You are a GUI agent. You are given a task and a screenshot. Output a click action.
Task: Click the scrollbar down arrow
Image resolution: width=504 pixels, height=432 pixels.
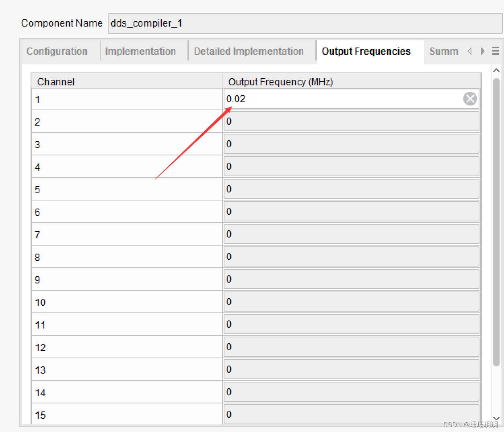point(496,419)
